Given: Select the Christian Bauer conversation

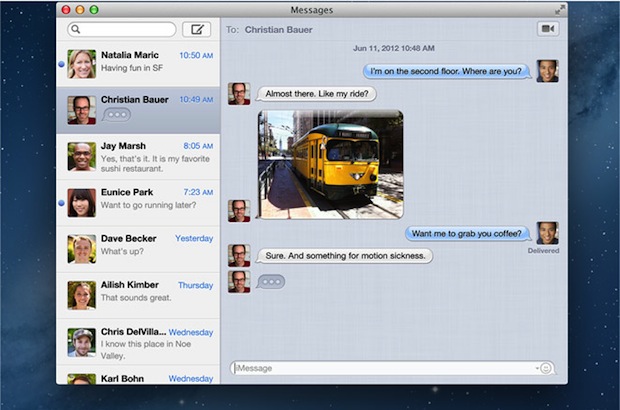Looking at the screenshot, I should point(138,110).
